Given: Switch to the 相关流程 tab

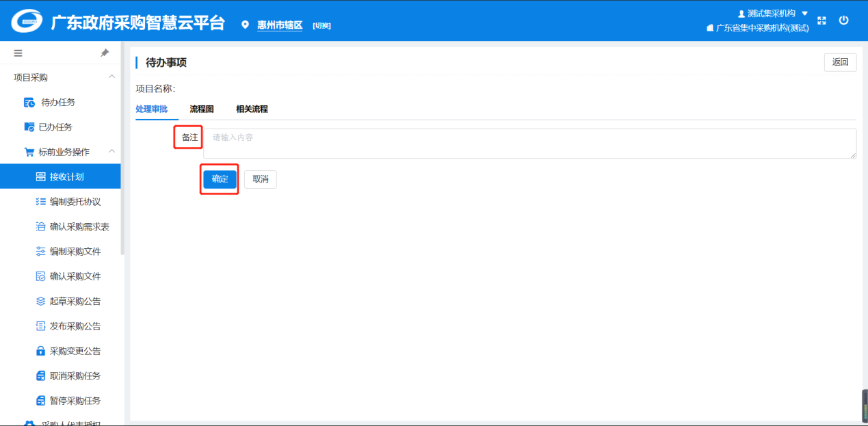Looking at the screenshot, I should point(252,109).
